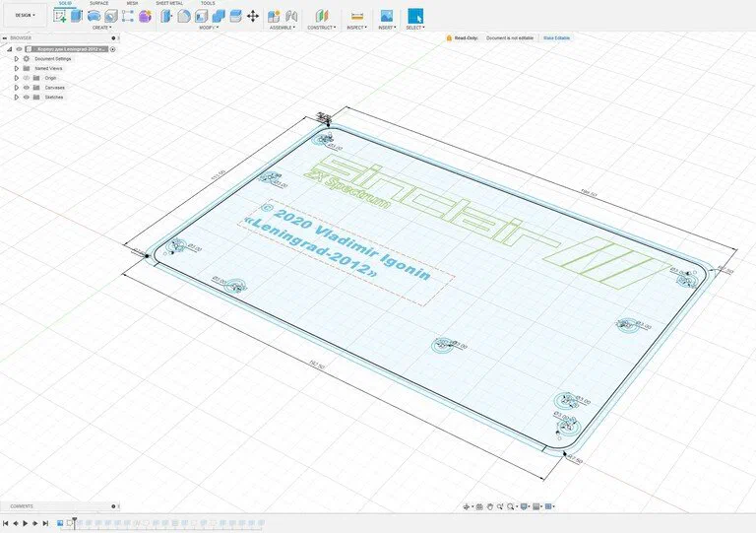Switch to the SURFACE tab
The image size is (756, 533).
click(x=98, y=3)
